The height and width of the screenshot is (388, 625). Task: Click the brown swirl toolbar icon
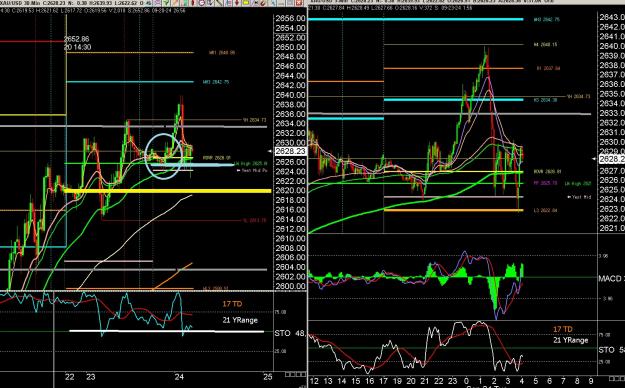pos(262,2)
